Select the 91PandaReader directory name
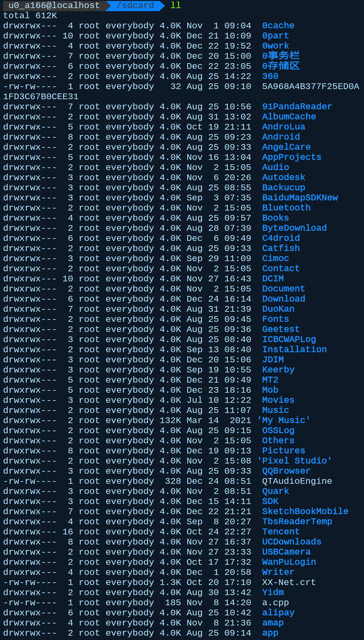 pos(297,107)
